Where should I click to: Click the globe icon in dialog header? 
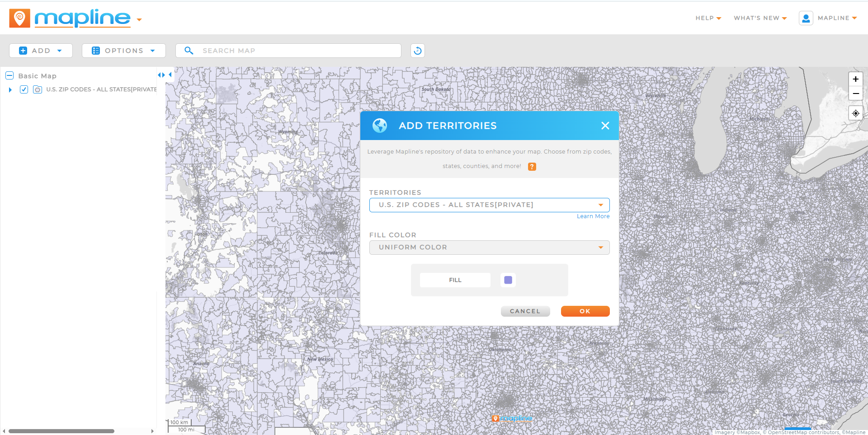tap(380, 126)
